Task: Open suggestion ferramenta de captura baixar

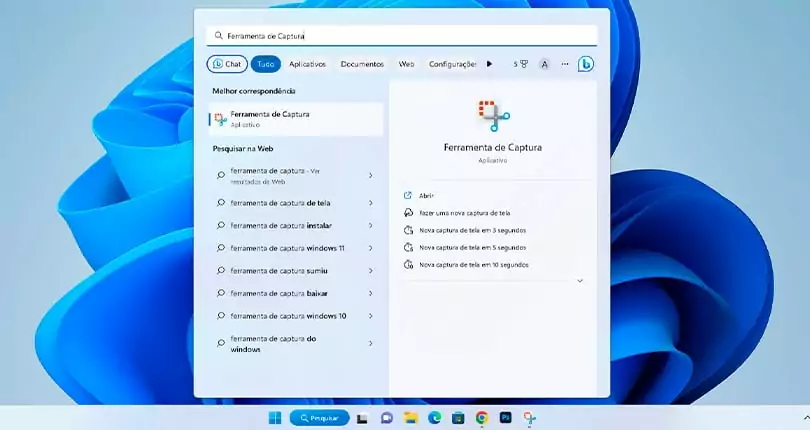Action: coord(296,293)
